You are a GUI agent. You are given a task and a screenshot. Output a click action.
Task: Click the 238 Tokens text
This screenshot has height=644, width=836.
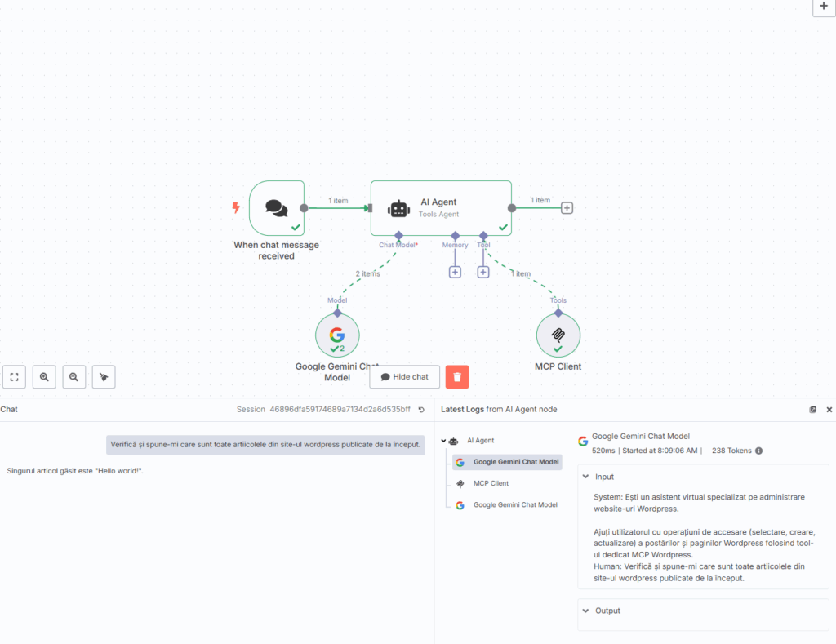point(731,451)
